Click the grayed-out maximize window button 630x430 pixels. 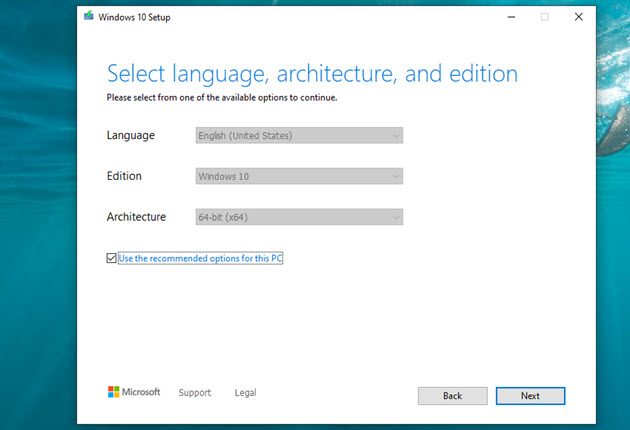[545, 17]
